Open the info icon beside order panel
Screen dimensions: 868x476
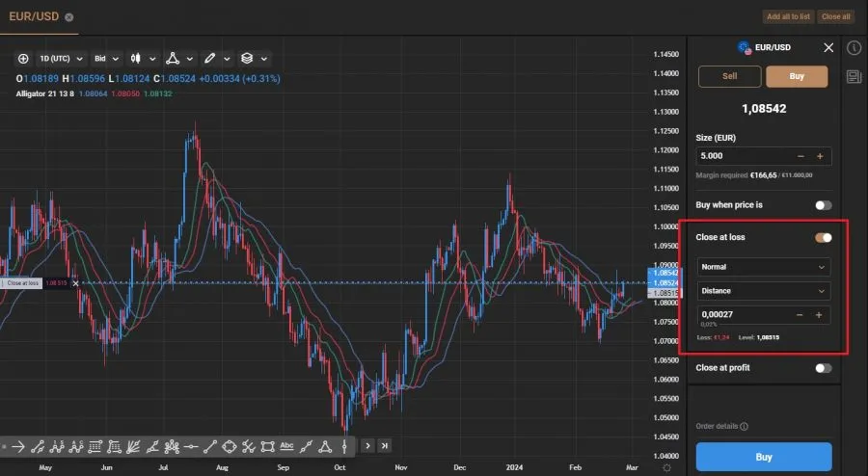[854, 48]
